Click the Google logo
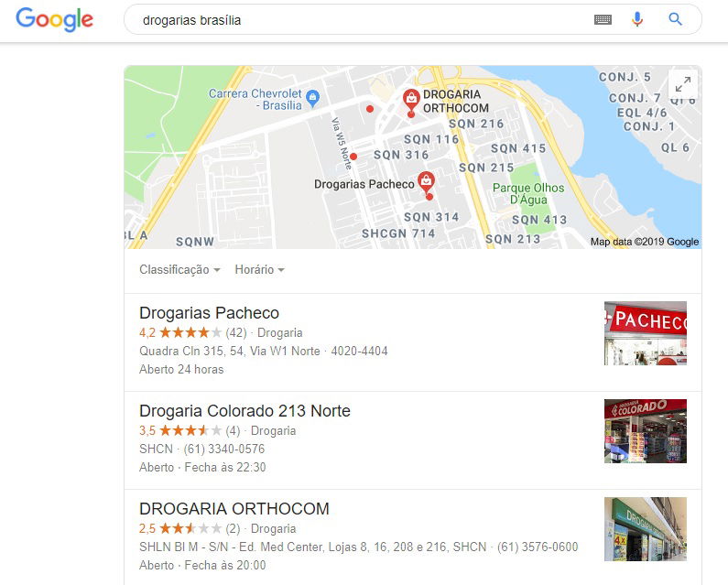 [54, 19]
